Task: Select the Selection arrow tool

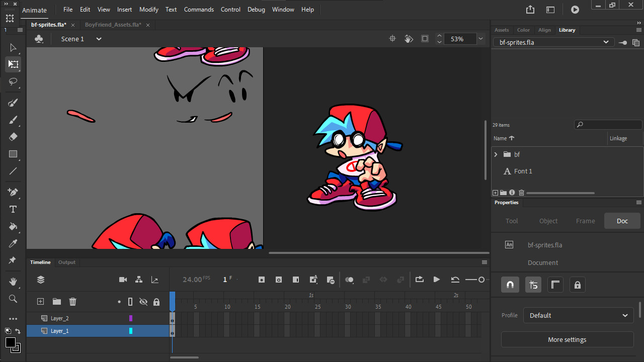Action: (x=13, y=48)
